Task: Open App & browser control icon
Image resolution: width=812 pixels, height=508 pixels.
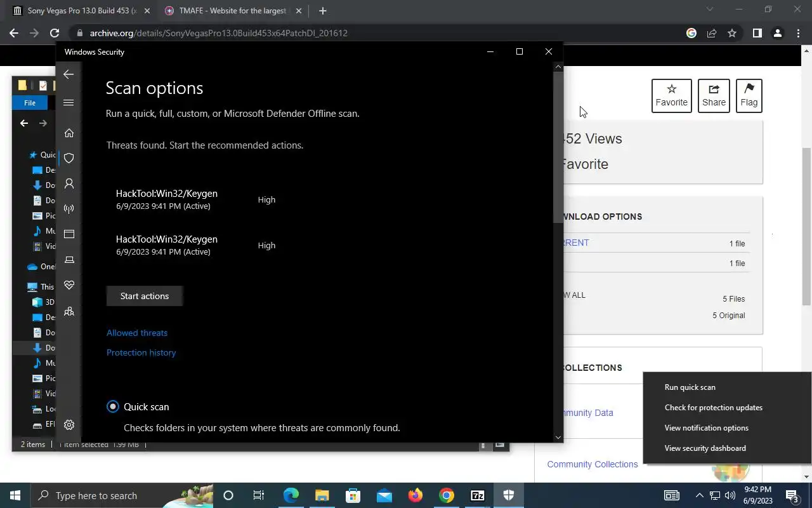Action: click(x=69, y=234)
